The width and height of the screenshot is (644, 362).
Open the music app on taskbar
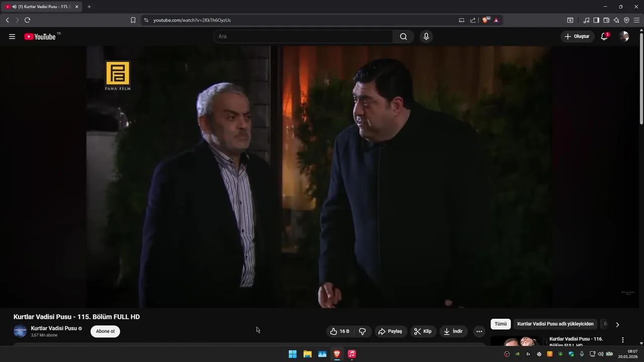tap(352, 354)
